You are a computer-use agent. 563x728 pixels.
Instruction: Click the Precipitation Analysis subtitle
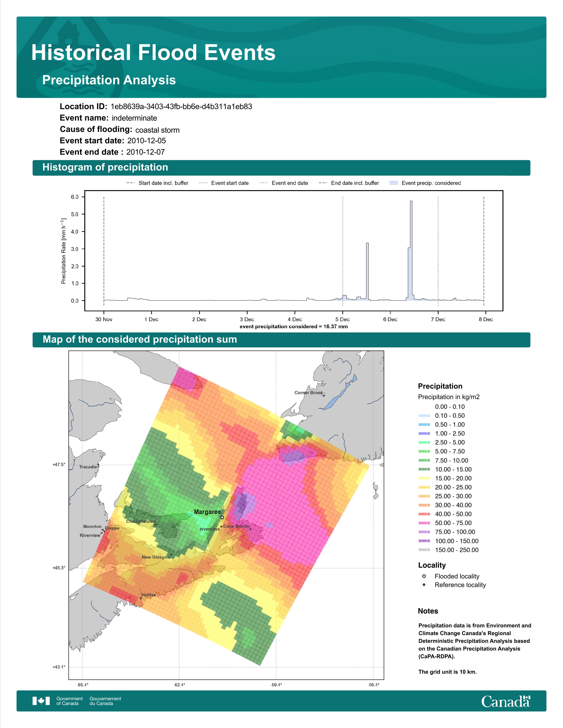coord(109,80)
